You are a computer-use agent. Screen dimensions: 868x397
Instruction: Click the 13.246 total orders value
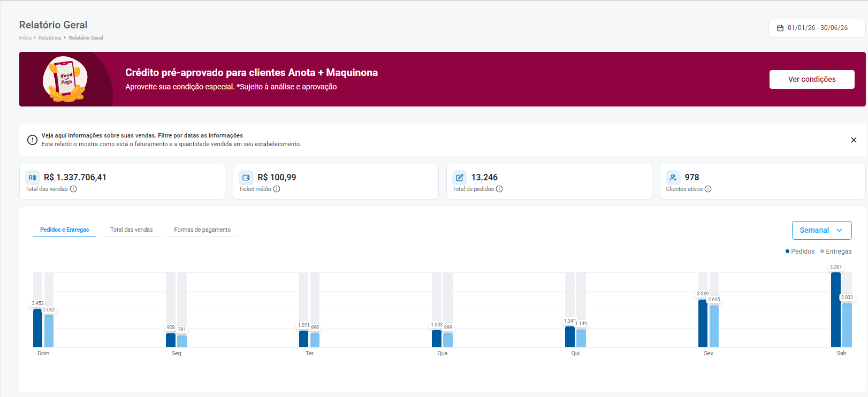(484, 178)
